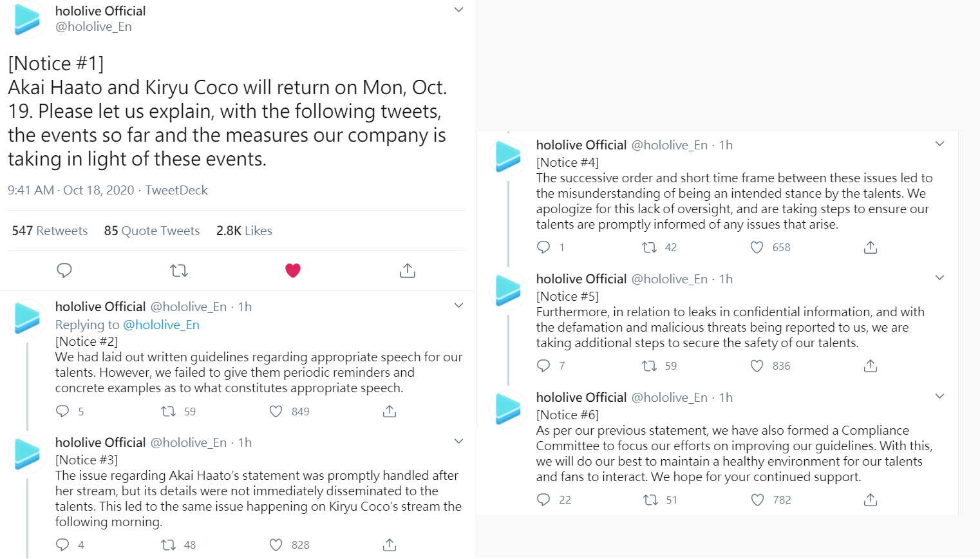Like the Notice #5 tweet
Screen dimensions: 980x559
coord(757,366)
